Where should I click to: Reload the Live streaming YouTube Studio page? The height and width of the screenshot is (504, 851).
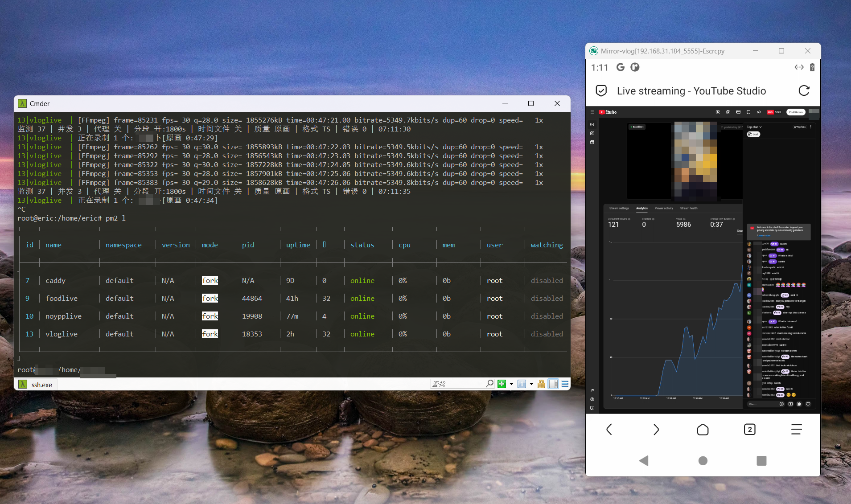(x=804, y=91)
